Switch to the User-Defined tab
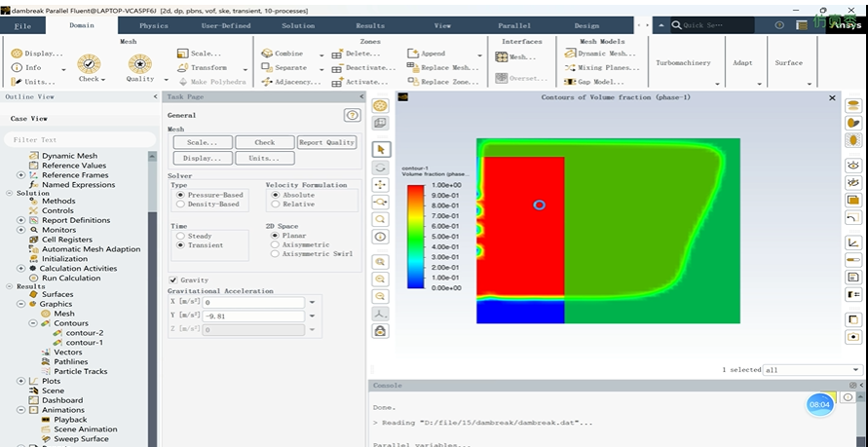 [226, 25]
